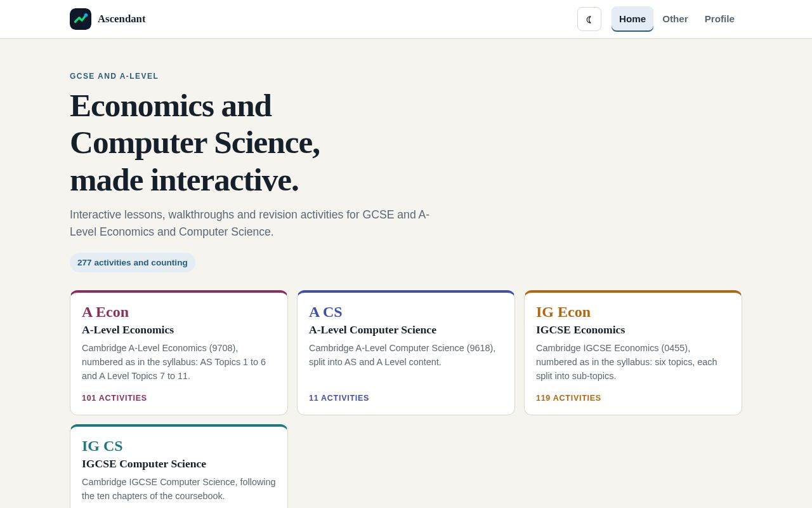
Task: Click the 119 ACTIVITIES label
Action: 568,398
